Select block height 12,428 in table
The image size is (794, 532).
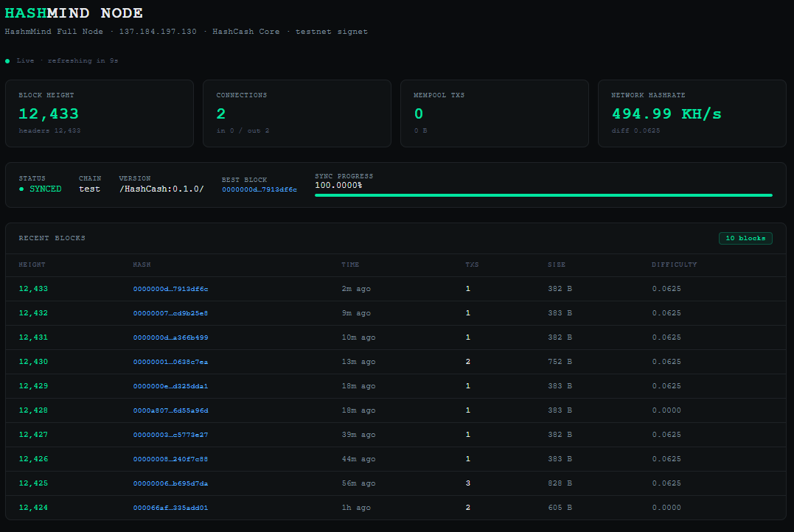(x=33, y=410)
